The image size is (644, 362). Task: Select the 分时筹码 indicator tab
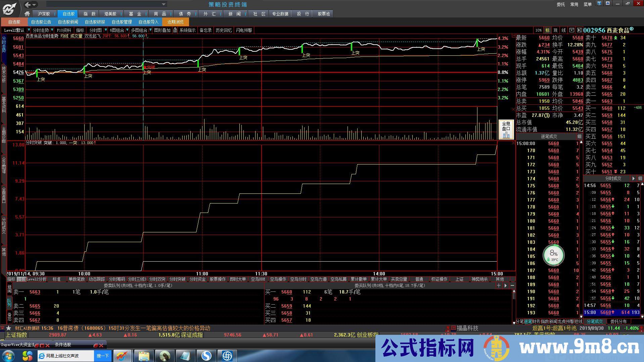[117, 279]
